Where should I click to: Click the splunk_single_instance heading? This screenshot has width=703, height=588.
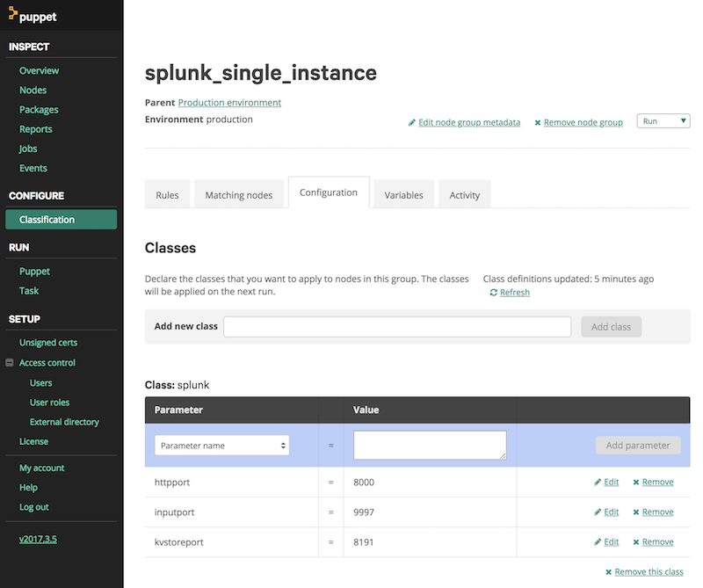(x=260, y=73)
